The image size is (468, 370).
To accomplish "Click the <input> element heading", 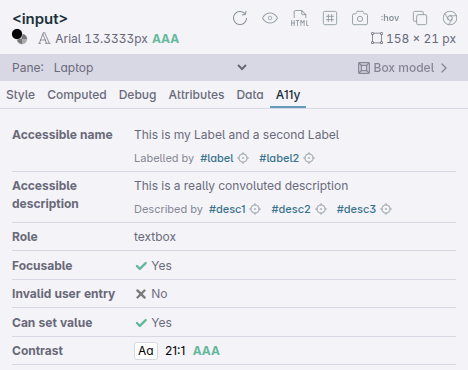I will point(40,19).
